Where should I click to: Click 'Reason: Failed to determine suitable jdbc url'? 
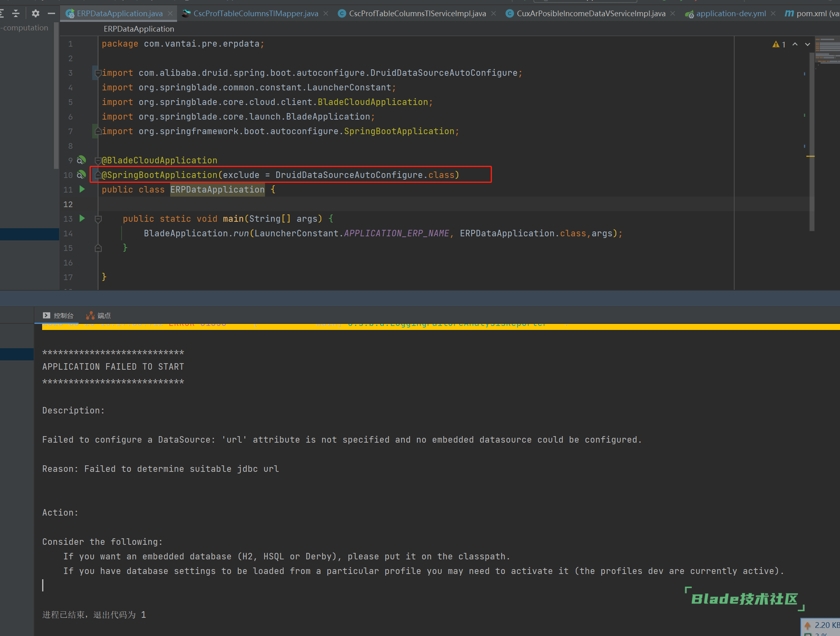(x=160, y=469)
